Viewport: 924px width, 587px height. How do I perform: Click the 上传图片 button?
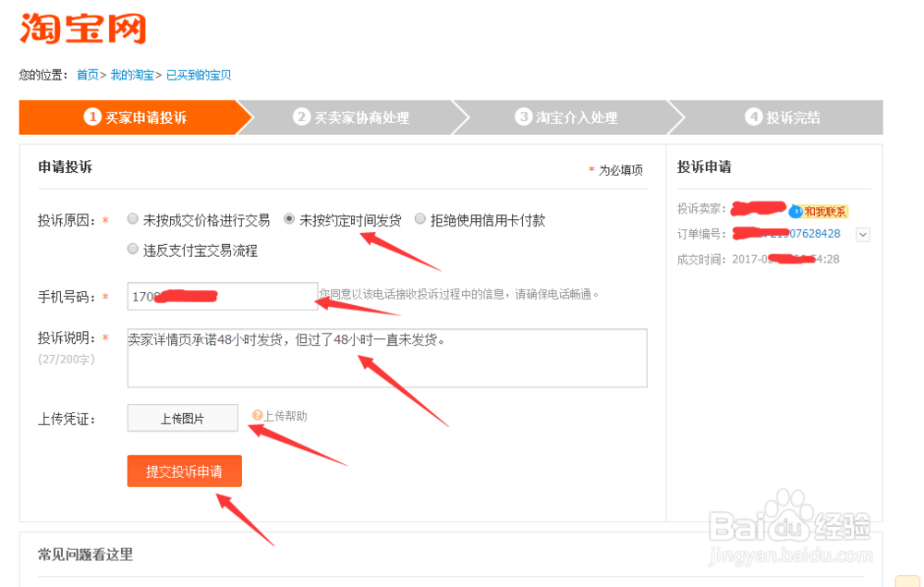(x=183, y=418)
